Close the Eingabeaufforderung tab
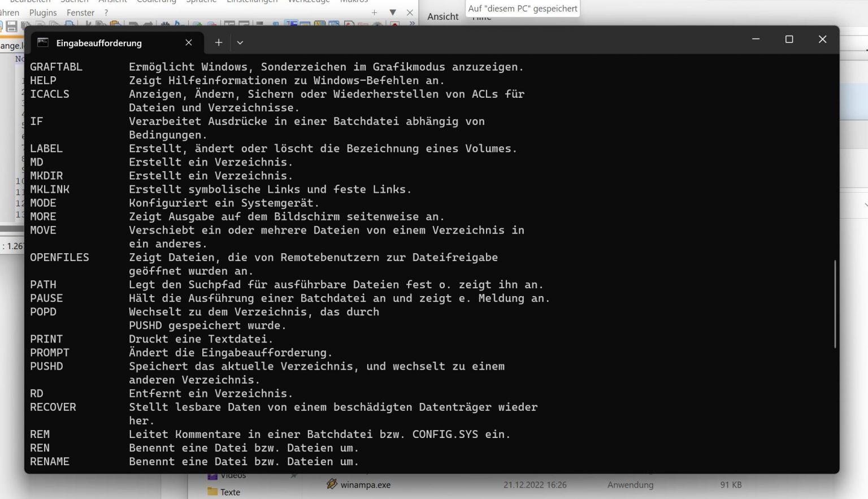The height and width of the screenshot is (499, 868). pos(189,42)
